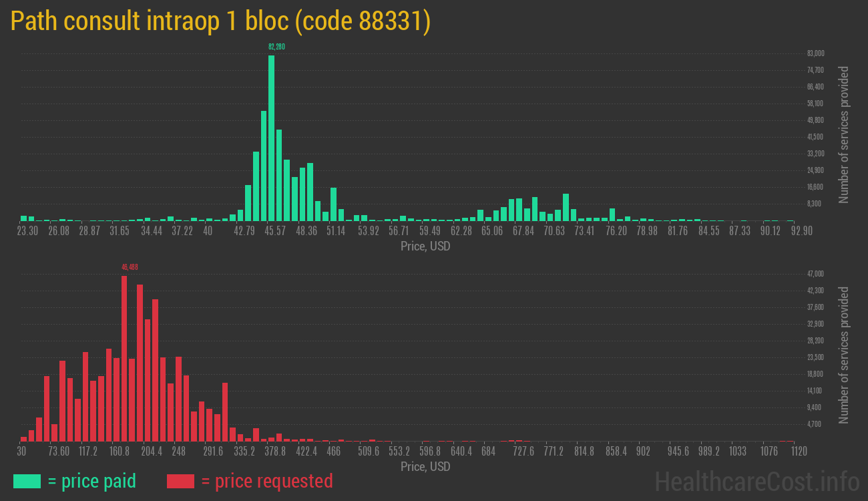Image resolution: width=868 pixels, height=501 pixels.
Task: Click the 47,000 y-axis label
Action: pos(815,274)
